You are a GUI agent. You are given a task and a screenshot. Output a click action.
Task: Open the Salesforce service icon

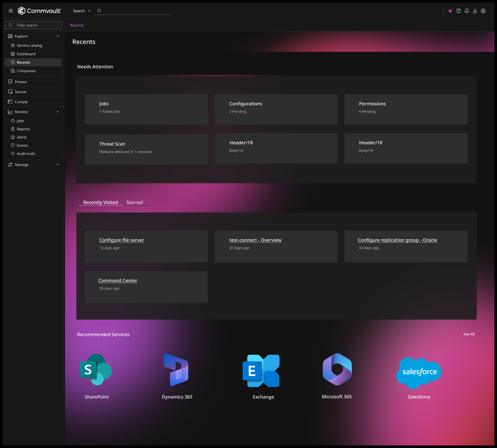click(419, 373)
